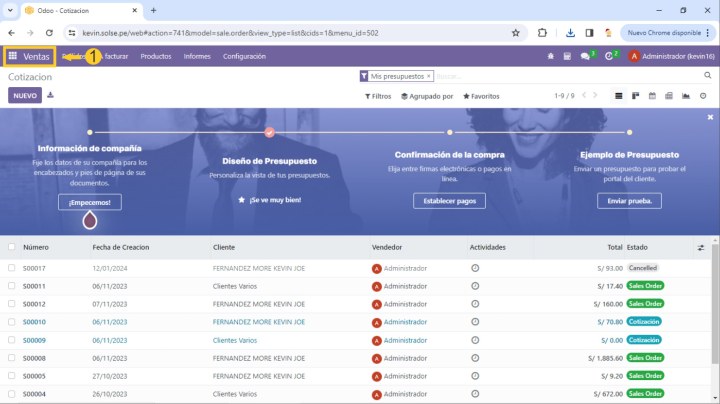Select the checkbox for order S00017
720x404 pixels.
click(12, 269)
